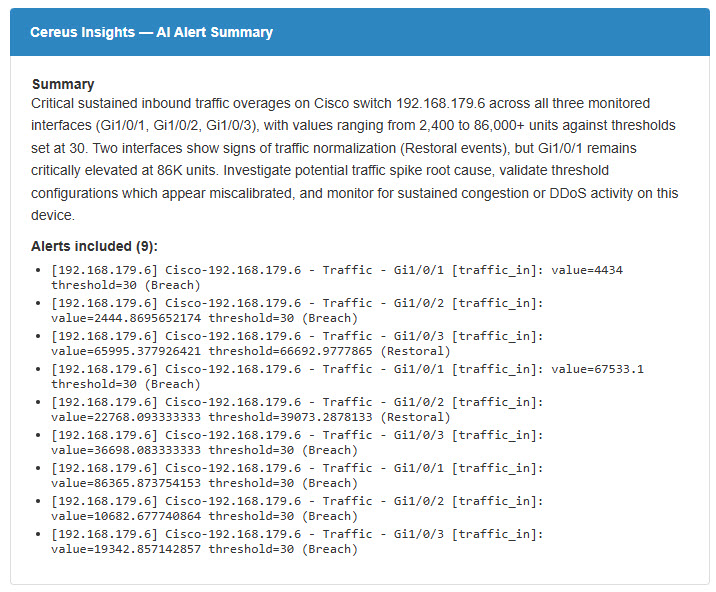Click the bold Summary heading
Image resolution: width=716 pixels, height=592 pixels.
(x=63, y=84)
